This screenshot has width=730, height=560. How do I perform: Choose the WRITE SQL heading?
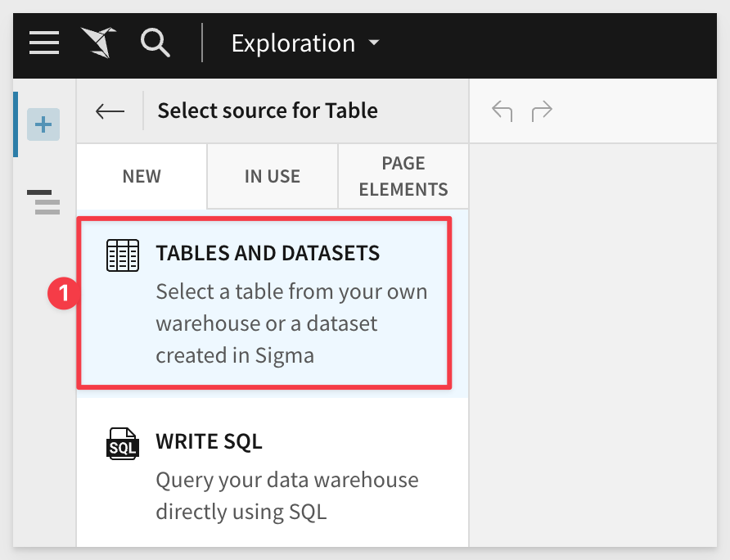(209, 442)
